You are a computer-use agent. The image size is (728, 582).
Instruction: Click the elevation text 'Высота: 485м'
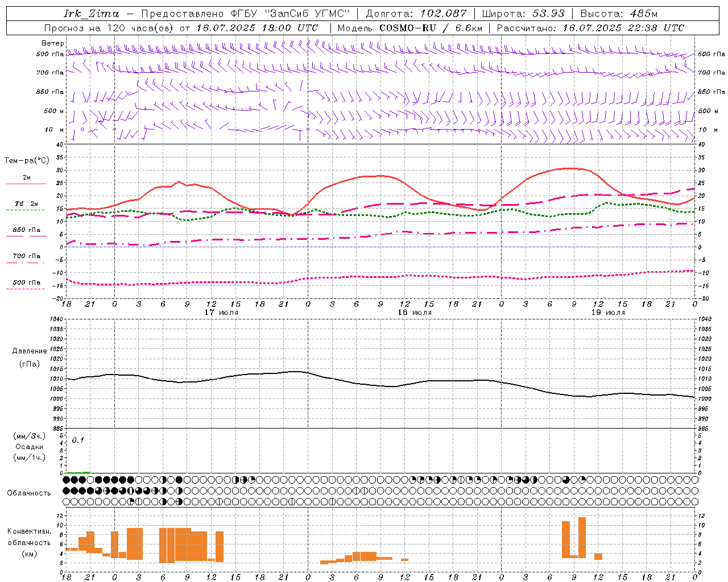[619, 14]
